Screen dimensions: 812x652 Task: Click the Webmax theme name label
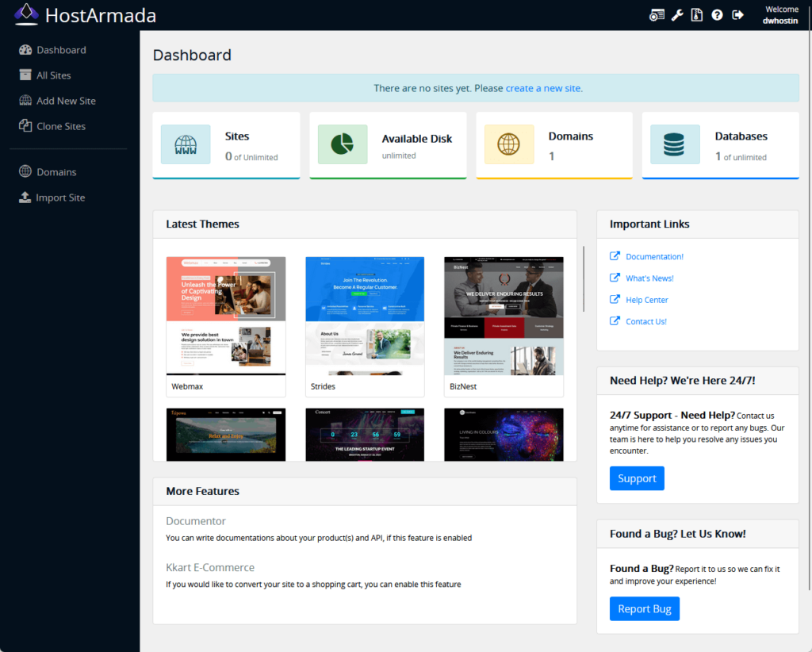pyautogui.click(x=187, y=386)
